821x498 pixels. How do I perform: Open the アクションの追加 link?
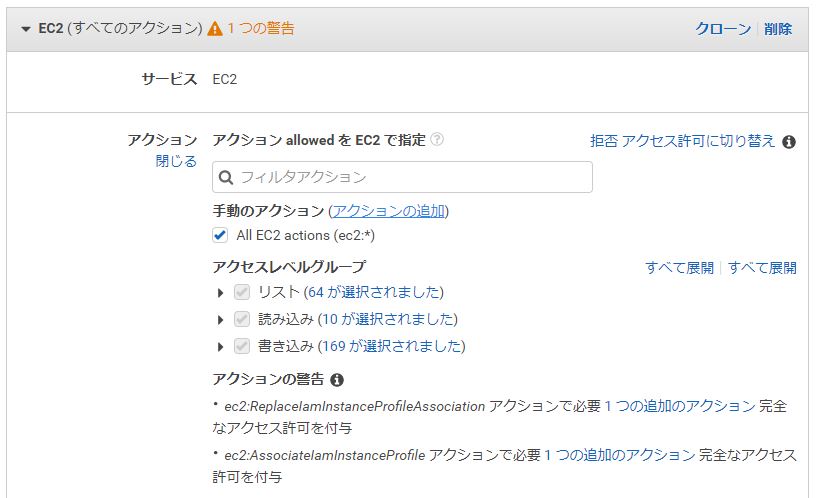(389, 211)
